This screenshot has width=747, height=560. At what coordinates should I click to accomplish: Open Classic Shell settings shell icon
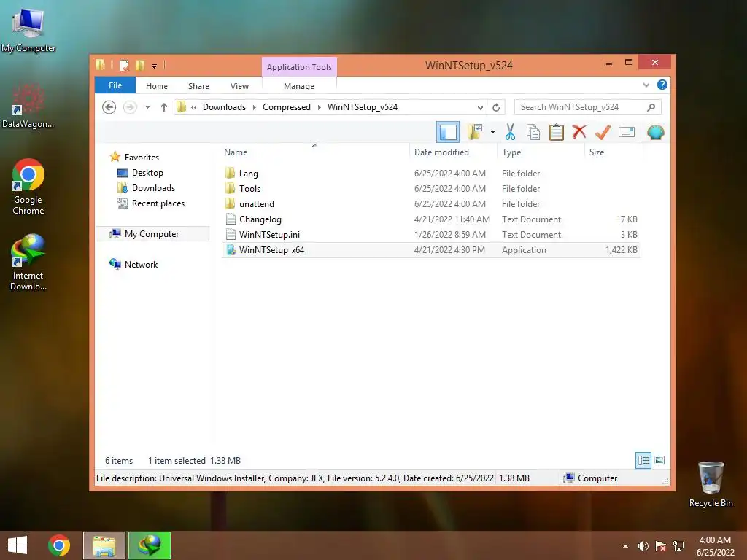(656, 132)
